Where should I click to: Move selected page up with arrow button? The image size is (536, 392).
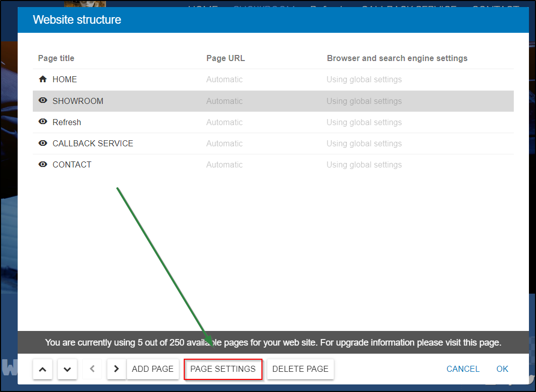tap(42, 369)
